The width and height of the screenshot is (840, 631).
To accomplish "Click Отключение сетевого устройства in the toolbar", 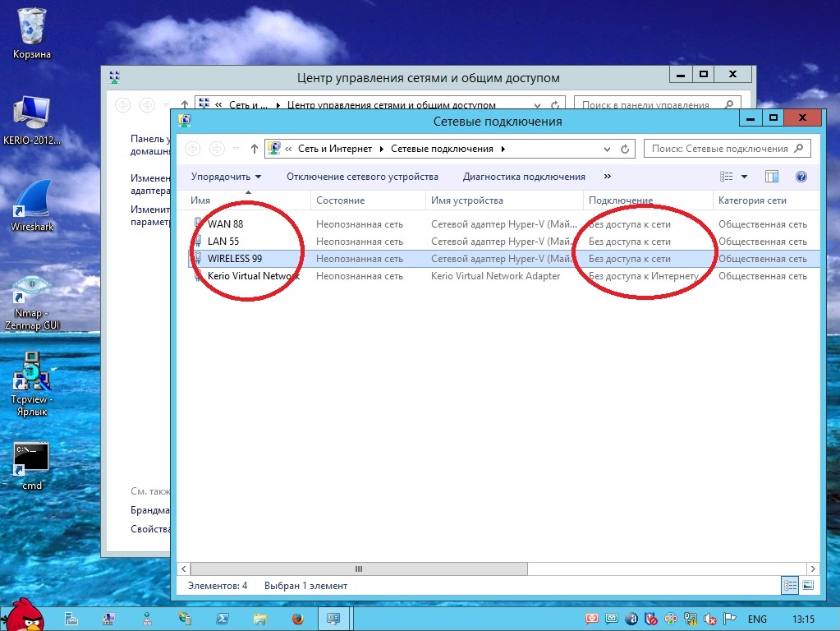I will [x=362, y=177].
